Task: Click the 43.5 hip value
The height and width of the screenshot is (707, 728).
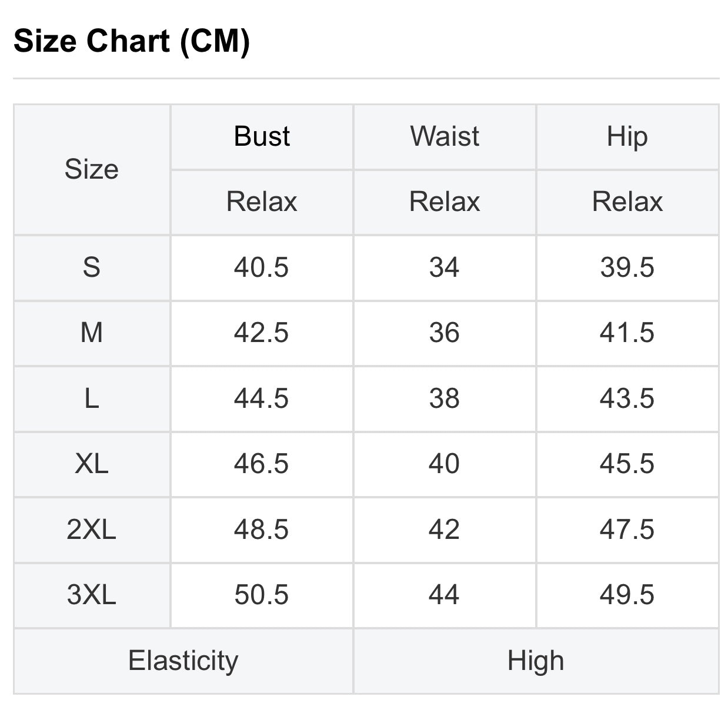Action: click(x=627, y=399)
